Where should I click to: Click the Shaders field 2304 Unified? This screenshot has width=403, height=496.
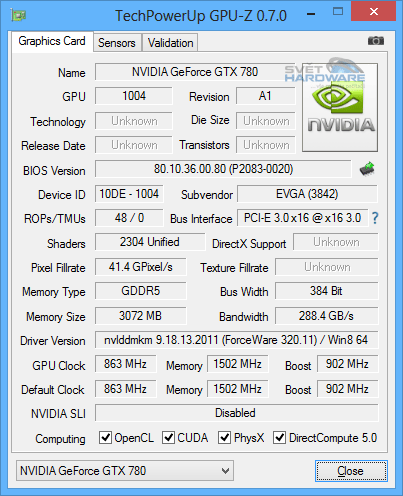(150, 242)
